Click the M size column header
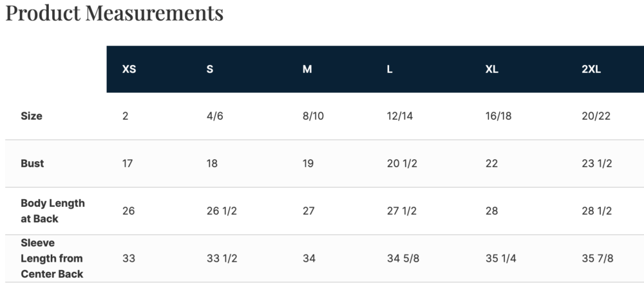The image size is (644, 290). point(307,70)
